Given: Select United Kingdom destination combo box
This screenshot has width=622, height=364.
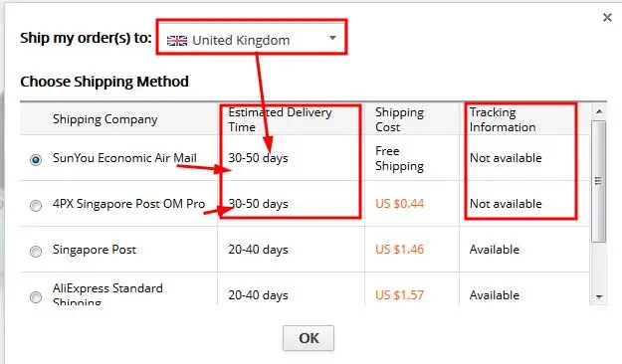Looking at the screenshot, I should (x=252, y=37).
